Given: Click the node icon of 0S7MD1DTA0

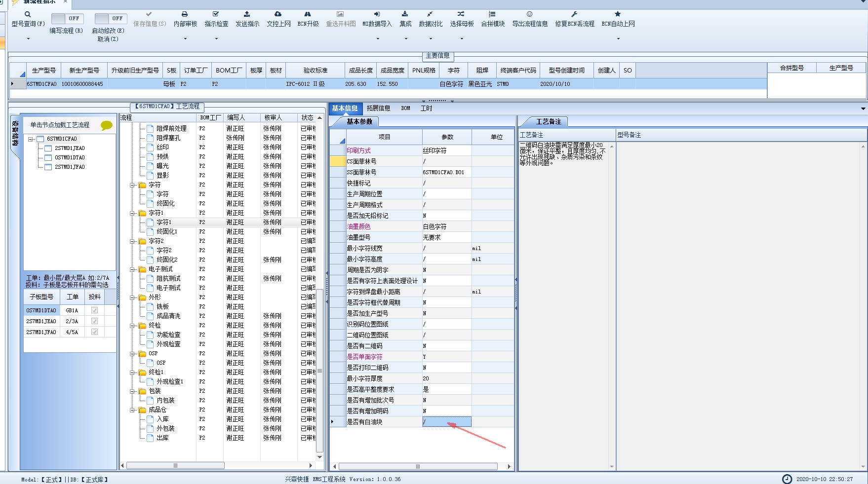Looking at the screenshot, I should (48, 157).
